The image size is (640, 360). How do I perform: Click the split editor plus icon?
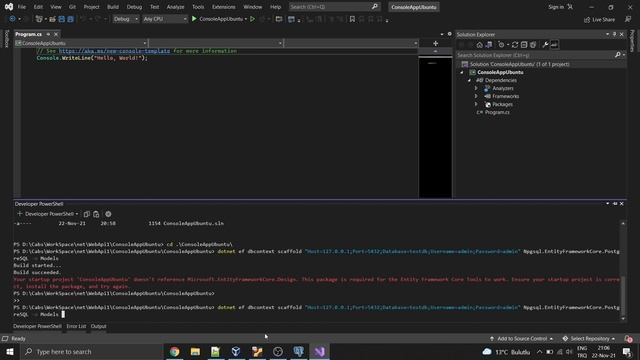tap(436, 43)
